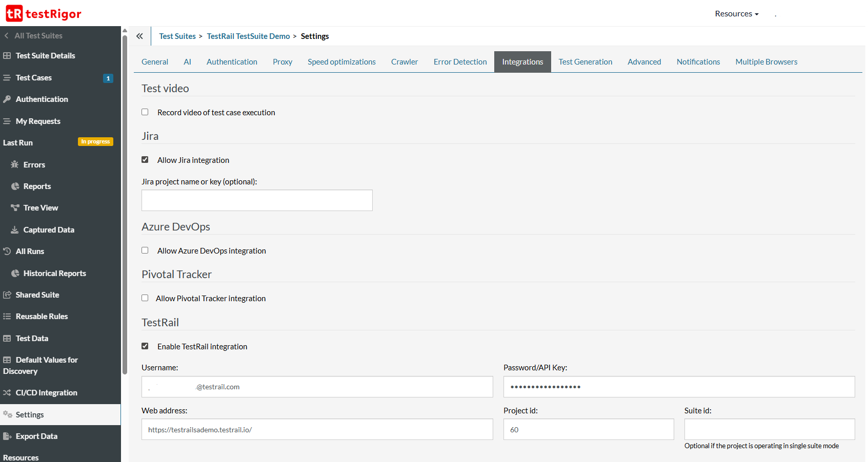Click the Suite id field

click(x=770, y=429)
